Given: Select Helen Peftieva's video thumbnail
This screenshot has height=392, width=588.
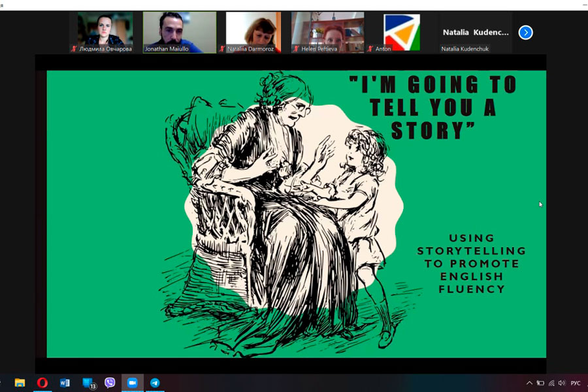Looking at the screenshot, I should tap(327, 31).
